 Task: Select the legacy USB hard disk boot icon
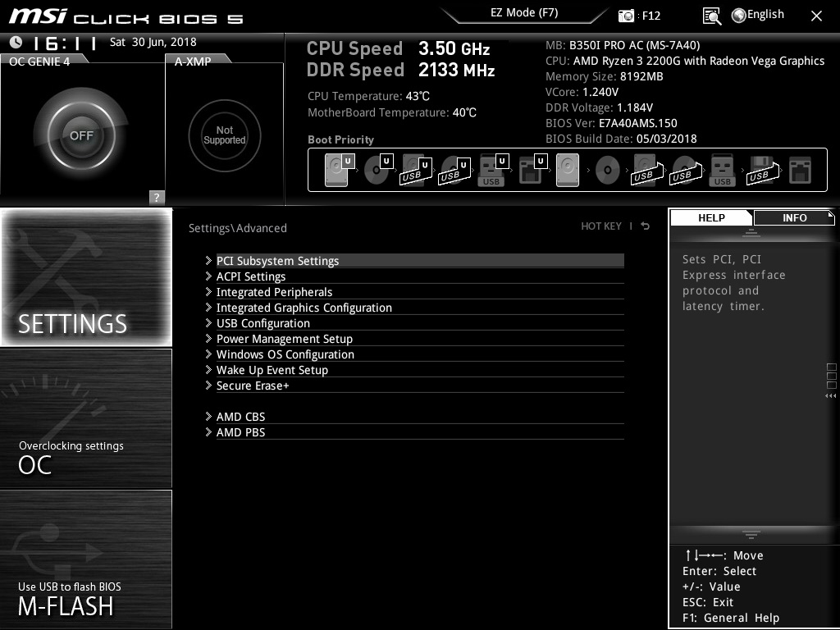pyautogui.click(x=647, y=170)
